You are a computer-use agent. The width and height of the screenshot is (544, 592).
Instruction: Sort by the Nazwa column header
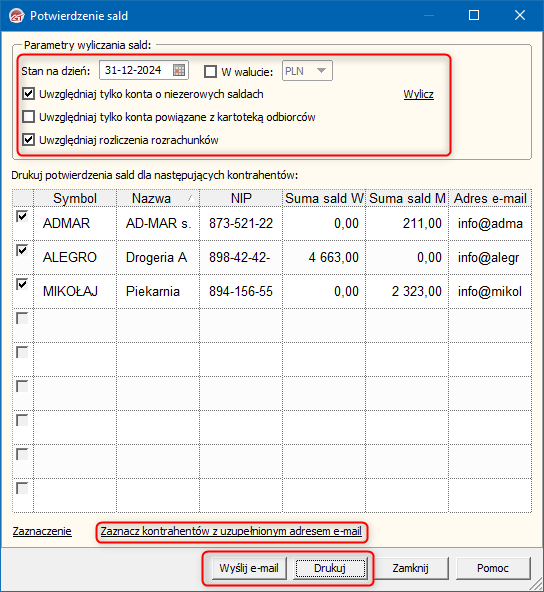158,198
